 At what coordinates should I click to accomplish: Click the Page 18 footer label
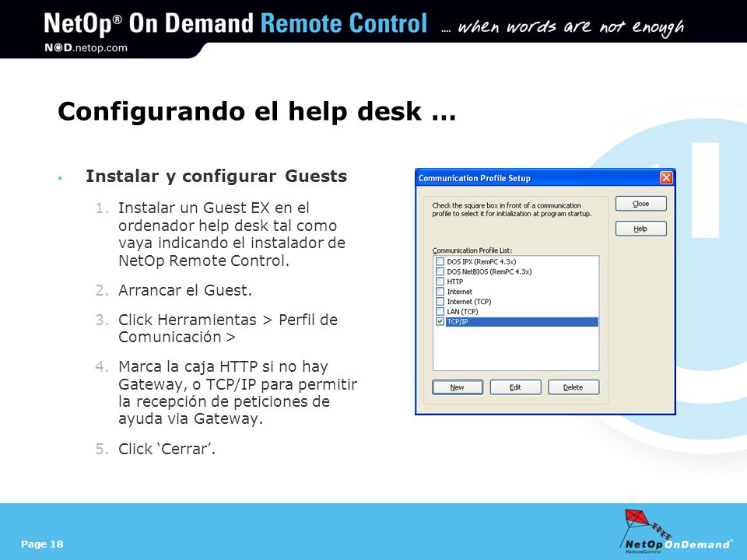[x=42, y=544]
